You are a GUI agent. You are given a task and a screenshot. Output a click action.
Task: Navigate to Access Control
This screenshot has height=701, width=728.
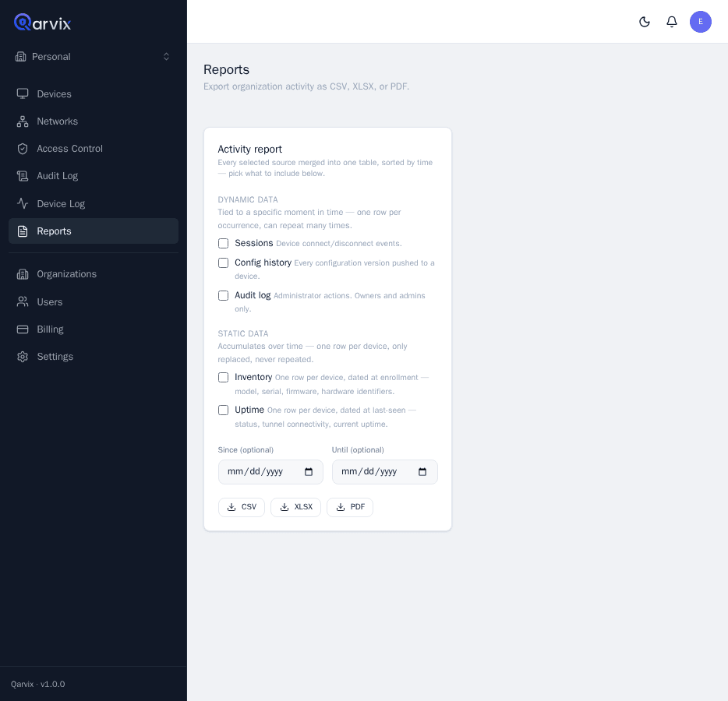94,149
